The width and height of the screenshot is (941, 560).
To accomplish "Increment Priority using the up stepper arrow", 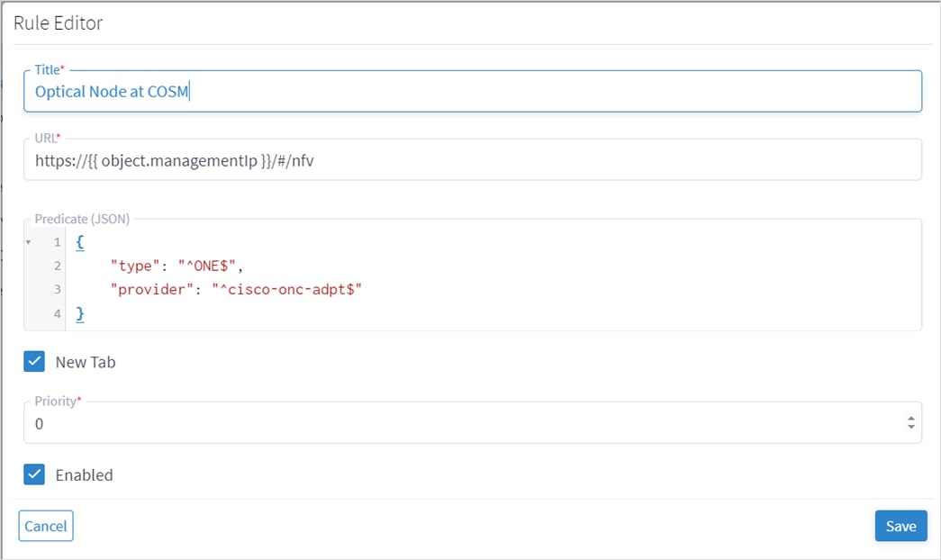I will tap(911, 417).
